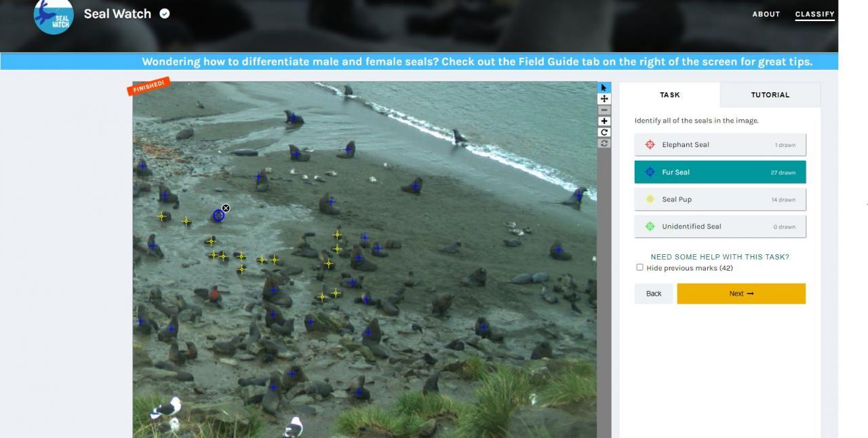The image size is (868, 438).
Task: Choose the Fur Seal option
Action: tap(720, 172)
